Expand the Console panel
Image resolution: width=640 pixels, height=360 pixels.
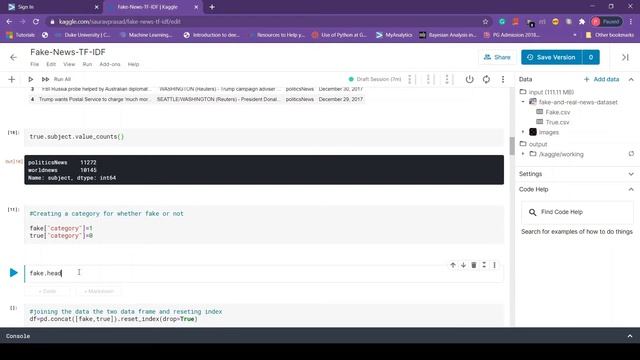pyautogui.click(x=630, y=336)
